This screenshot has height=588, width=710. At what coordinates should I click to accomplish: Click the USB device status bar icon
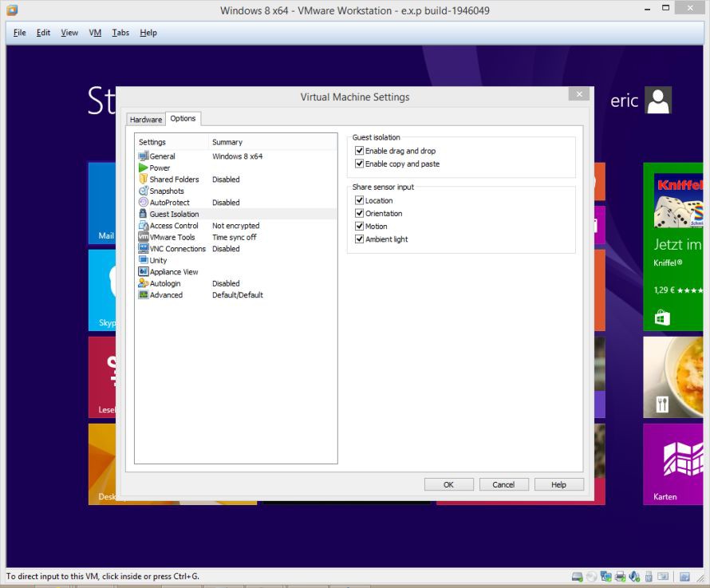(649, 577)
